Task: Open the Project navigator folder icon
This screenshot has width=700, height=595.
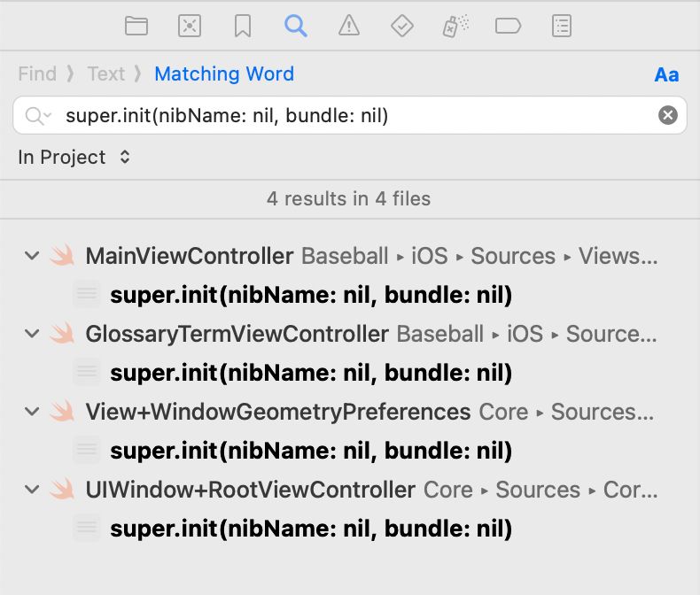Action: [x=136, y=26]
